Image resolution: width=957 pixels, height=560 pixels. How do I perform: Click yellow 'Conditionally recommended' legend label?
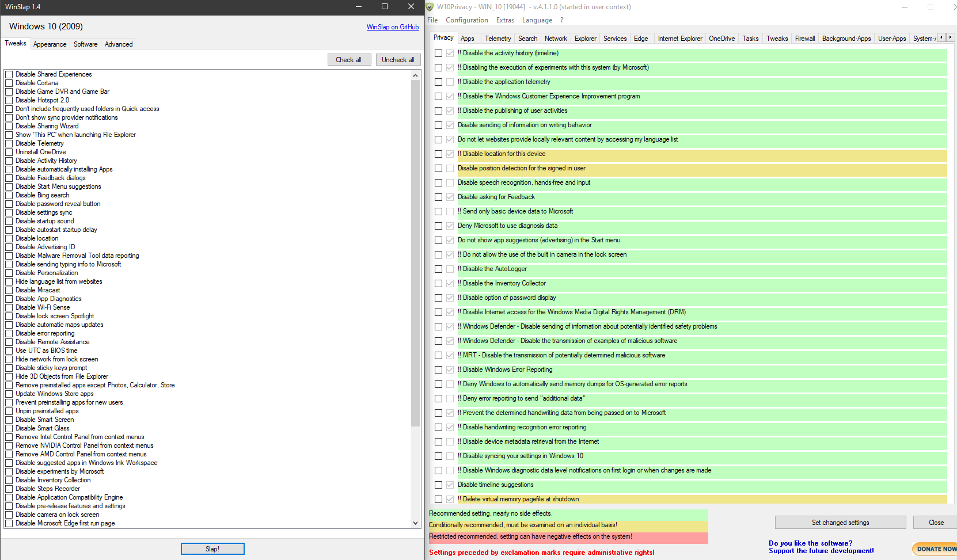568,525
